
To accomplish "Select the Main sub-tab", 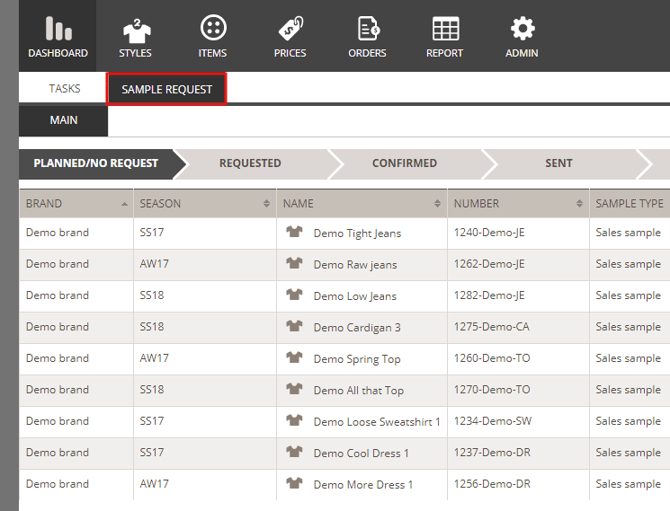I will [x=64, y=120].
